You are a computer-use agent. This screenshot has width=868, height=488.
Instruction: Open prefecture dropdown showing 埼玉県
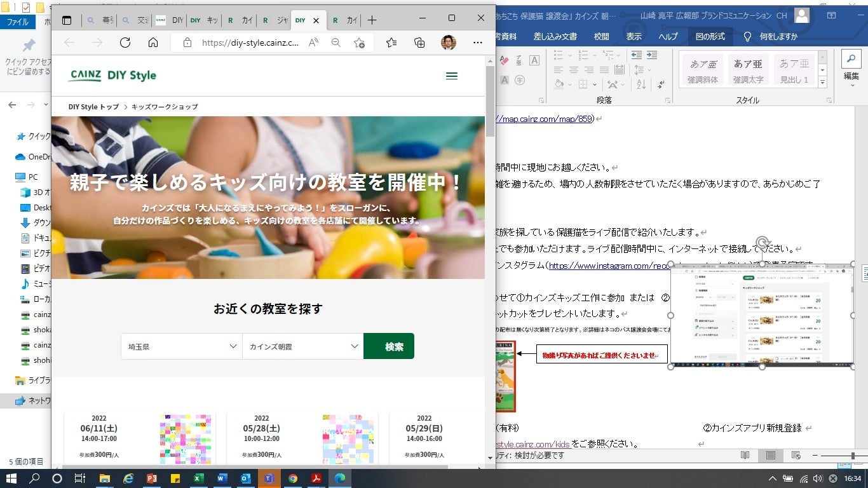[182, 346]
